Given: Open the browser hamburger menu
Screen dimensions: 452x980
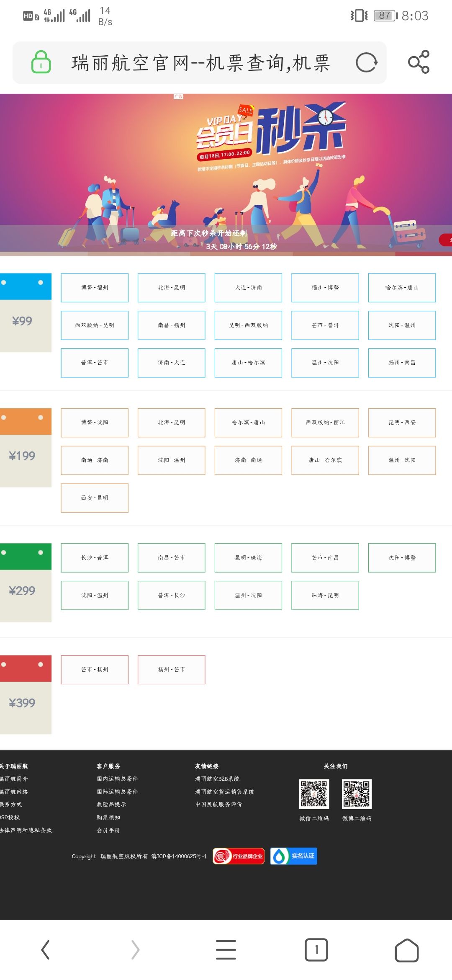Looking at the screenshot, I should tap(226, 949).
